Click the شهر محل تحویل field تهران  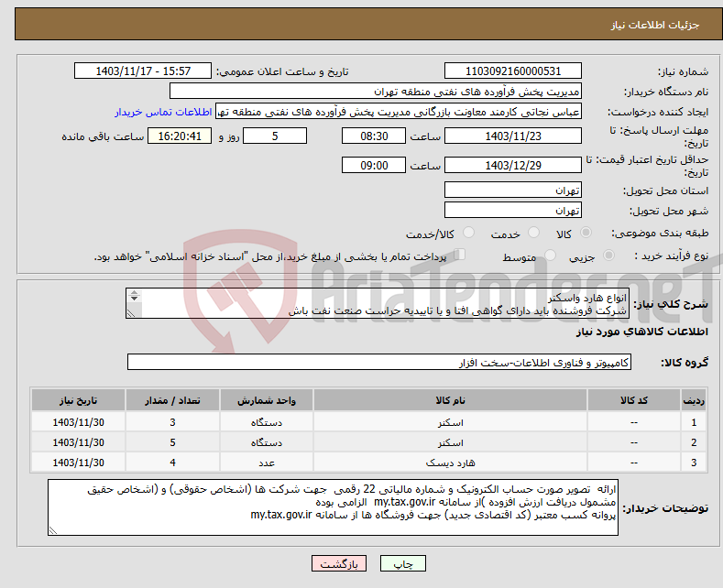pos(513,210)
